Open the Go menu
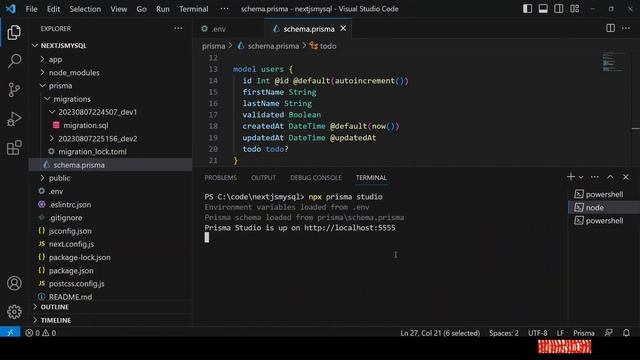Viewport: 640px width, 360px height. coord(141,9)
